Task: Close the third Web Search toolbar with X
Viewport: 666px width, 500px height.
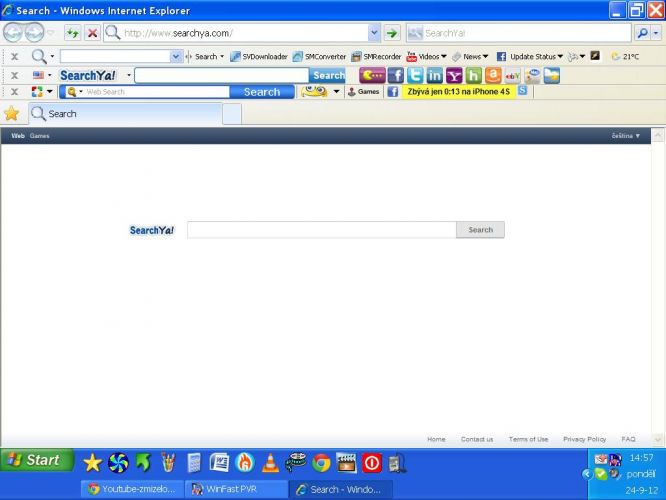Action: (14, 92)
